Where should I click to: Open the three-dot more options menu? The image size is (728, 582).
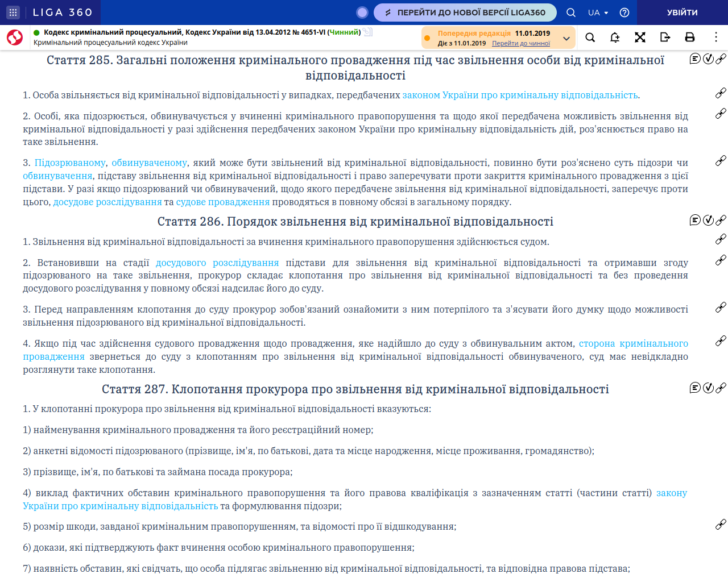point(715,38)
